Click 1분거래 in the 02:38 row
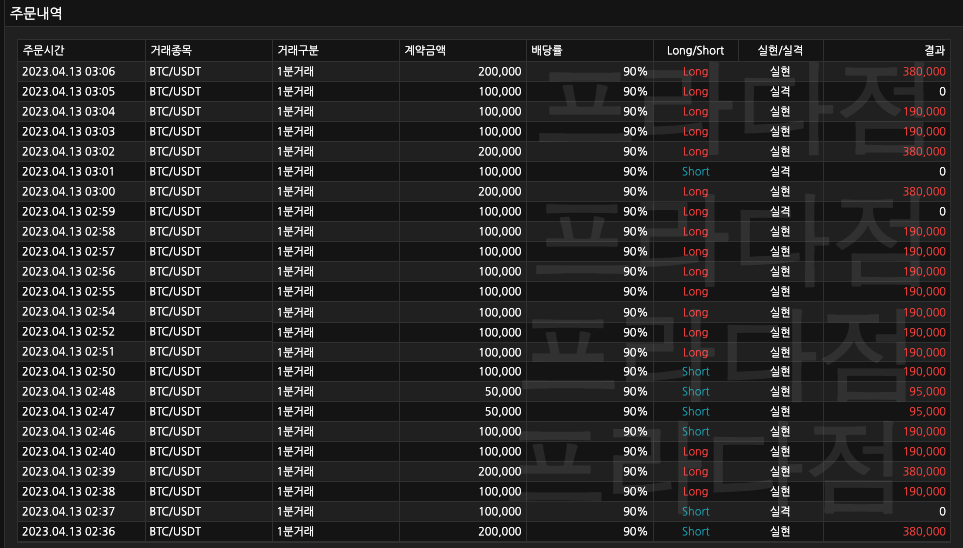963x548 pixels. pos(295,491)
